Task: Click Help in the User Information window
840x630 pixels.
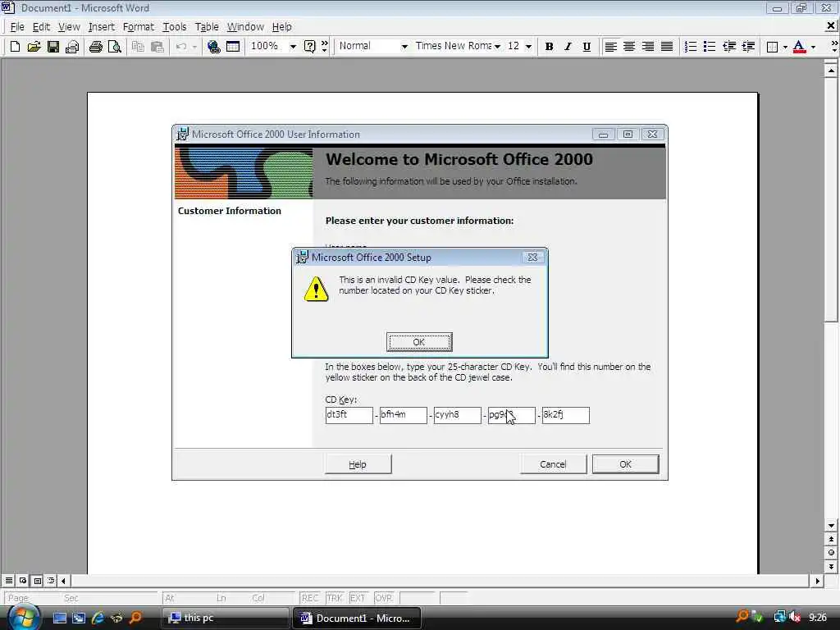Action: [x=358, y=464]
